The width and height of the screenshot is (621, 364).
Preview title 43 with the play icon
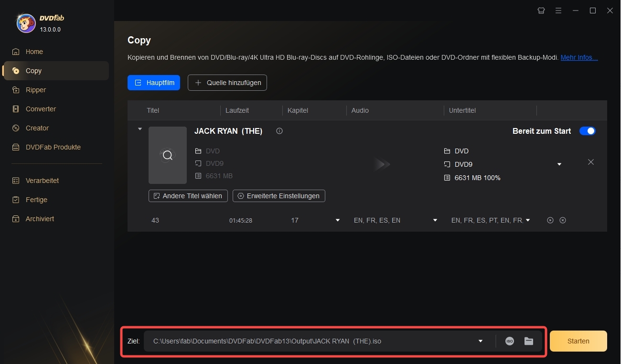click(x=550, y=220)
